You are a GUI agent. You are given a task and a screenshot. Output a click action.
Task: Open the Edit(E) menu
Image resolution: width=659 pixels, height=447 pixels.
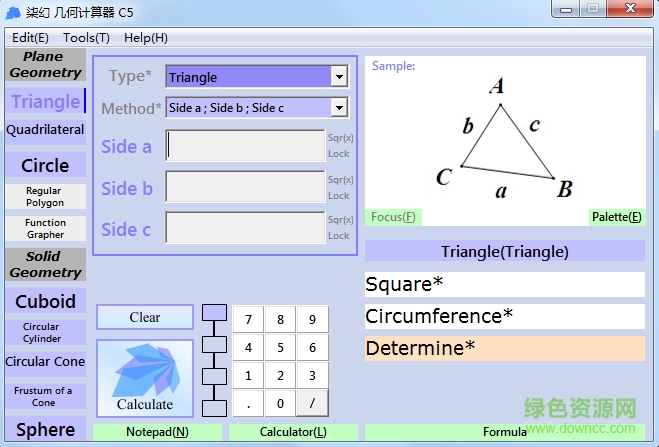[30, 38]
